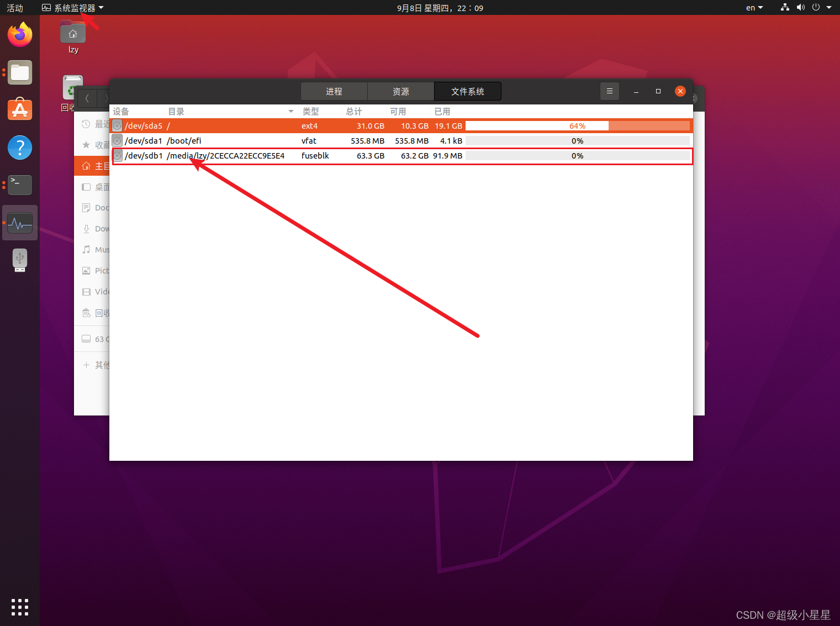Open network status icon in top bar

tap(785, 8)
